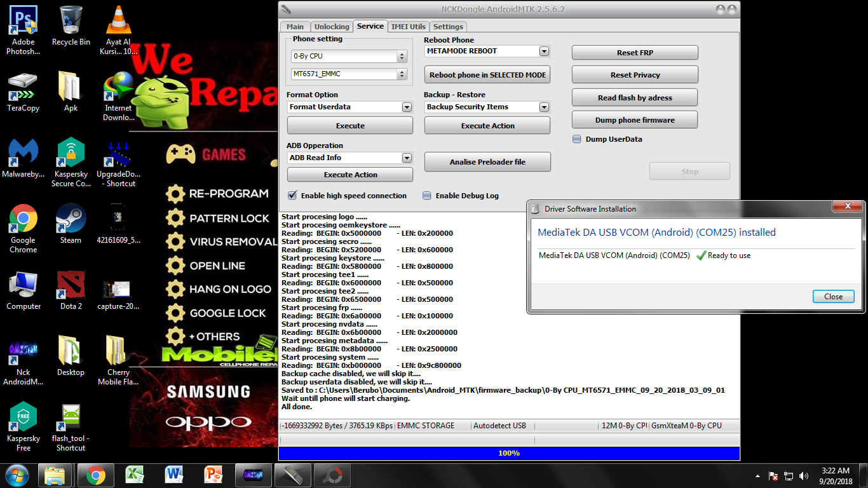Launch flash_tool shortcut on the desktop
The width and height of the screenshot is (868, 488).
pyautogui.click(x=71, y=426)
